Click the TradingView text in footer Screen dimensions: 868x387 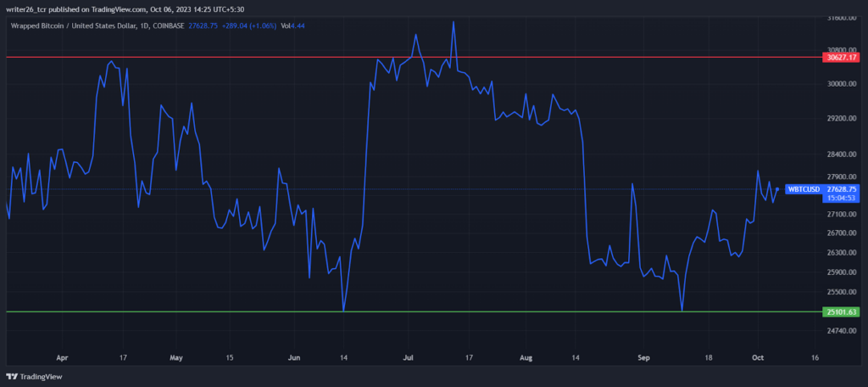(41, 377)
